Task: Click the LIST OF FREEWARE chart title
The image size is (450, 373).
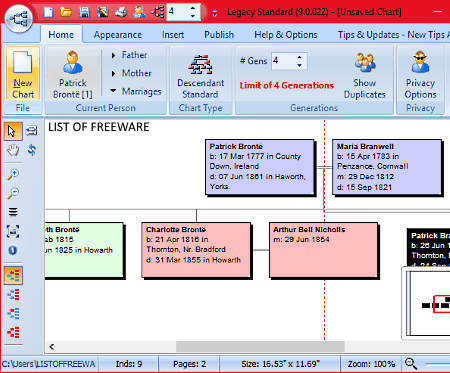Action: (99, 127)
